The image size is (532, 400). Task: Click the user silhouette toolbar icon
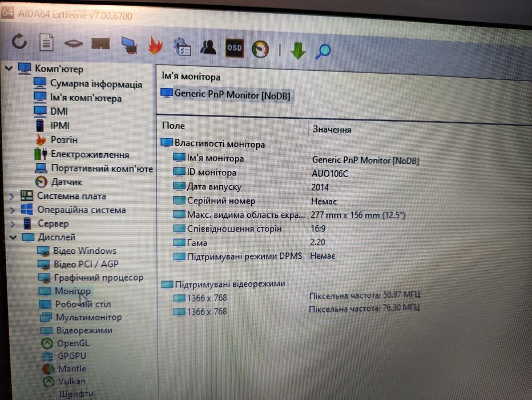coord(208,47)
